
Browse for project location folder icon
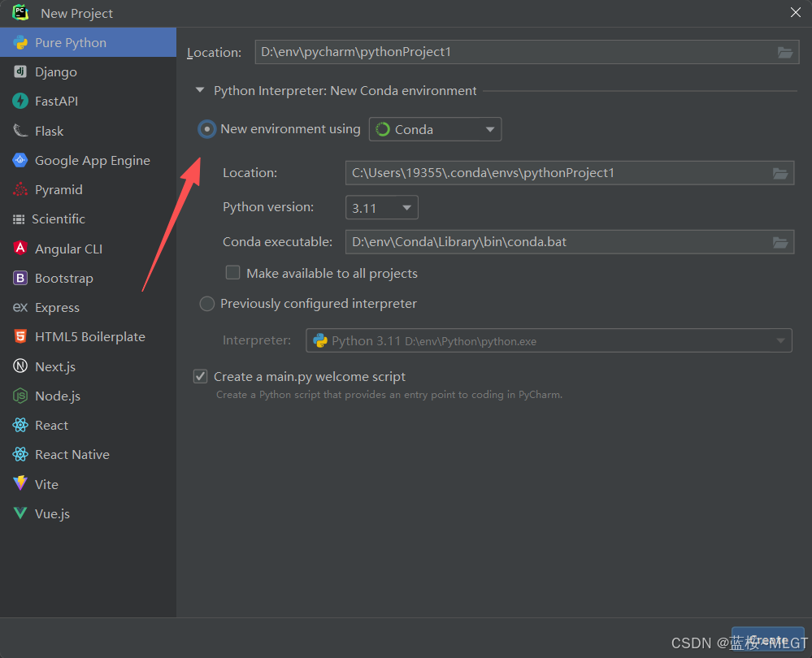tap(785, 52)
